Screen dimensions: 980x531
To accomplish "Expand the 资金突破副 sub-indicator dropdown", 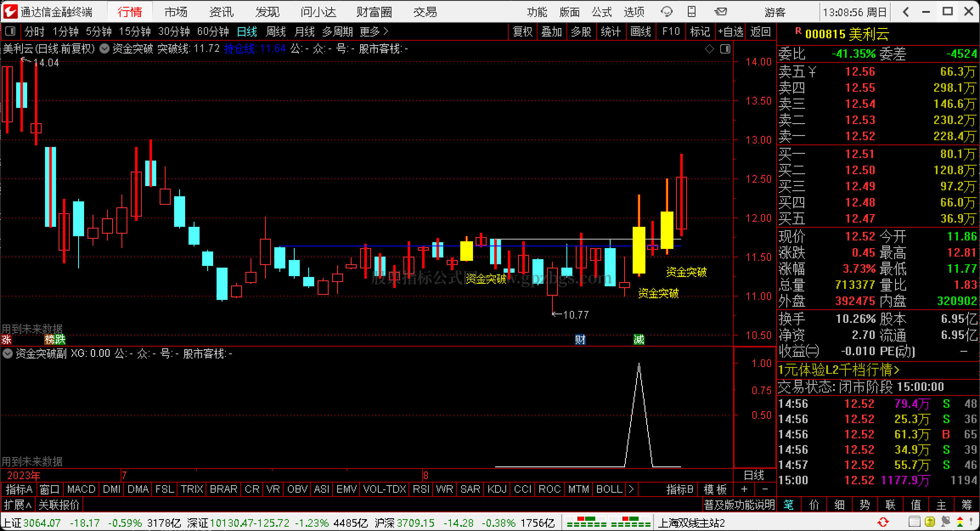I will pos(8,353).
